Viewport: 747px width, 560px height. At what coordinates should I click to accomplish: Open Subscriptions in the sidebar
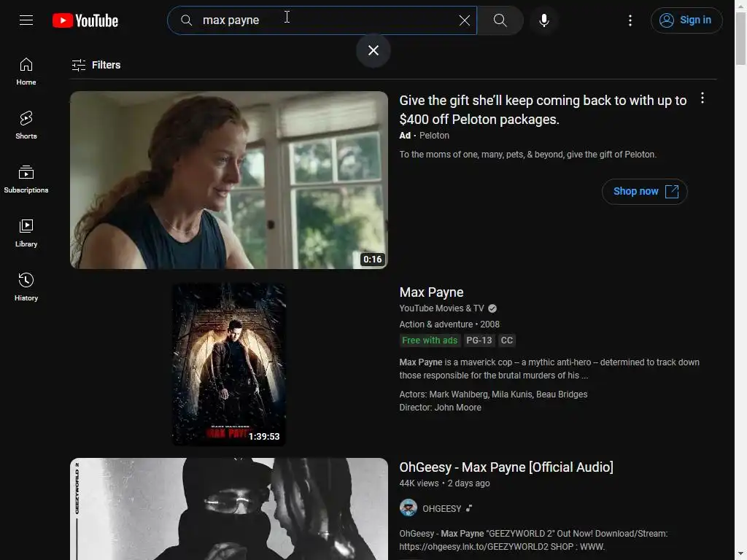(x=26, y=179)
